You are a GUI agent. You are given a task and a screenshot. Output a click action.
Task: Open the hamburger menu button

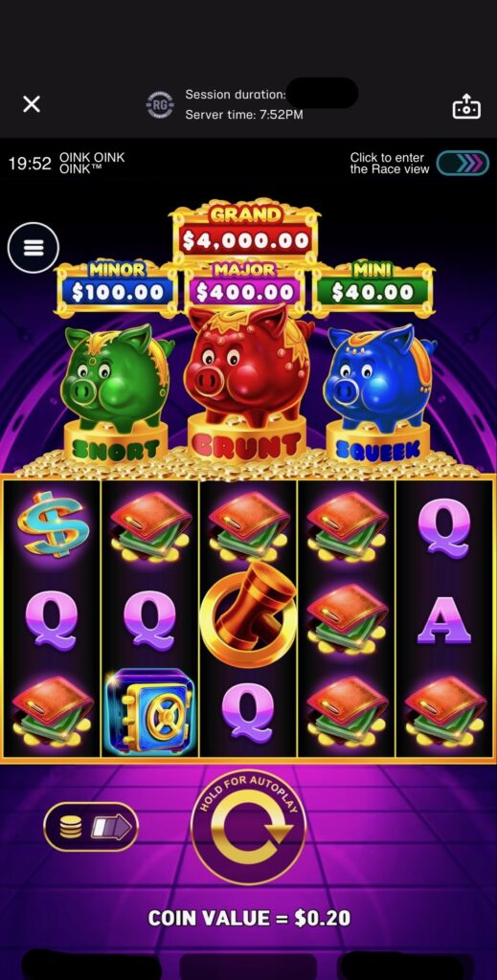[x=34, y=248]
